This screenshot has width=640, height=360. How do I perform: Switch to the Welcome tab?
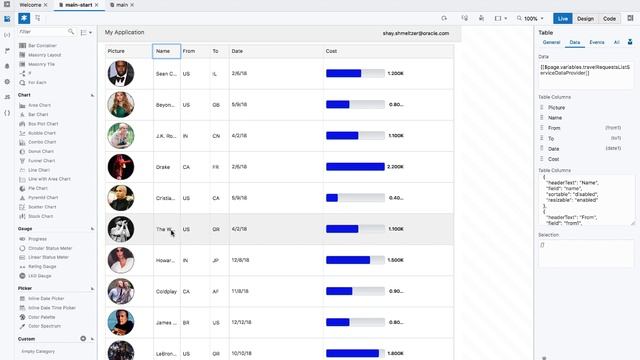click(30, 5)
